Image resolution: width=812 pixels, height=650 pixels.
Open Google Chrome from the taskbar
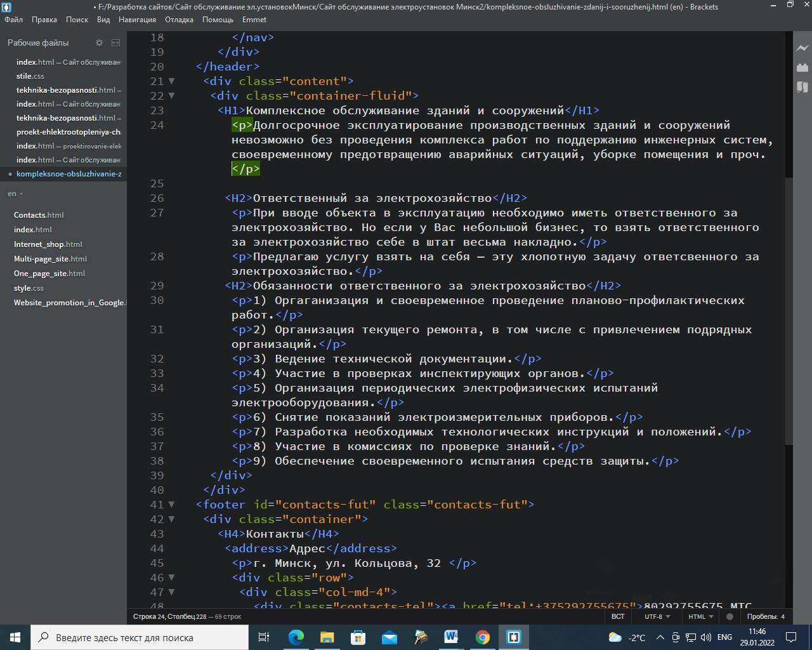coord(483,637)
